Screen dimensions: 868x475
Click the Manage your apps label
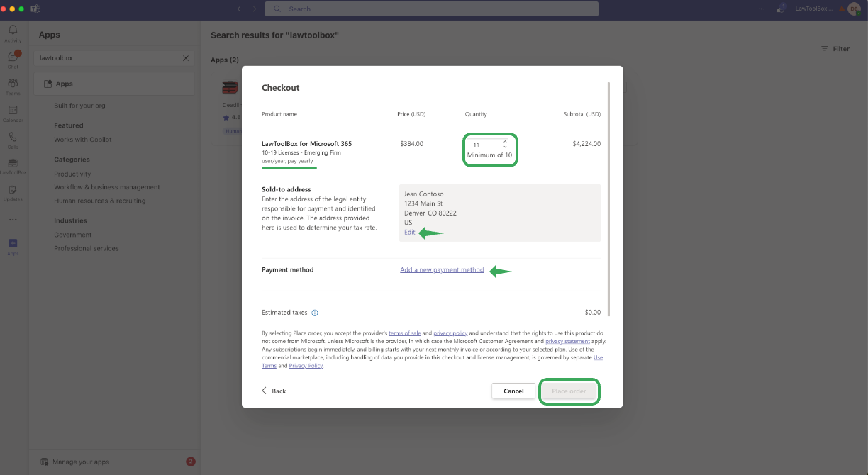[x=81, y=462]
